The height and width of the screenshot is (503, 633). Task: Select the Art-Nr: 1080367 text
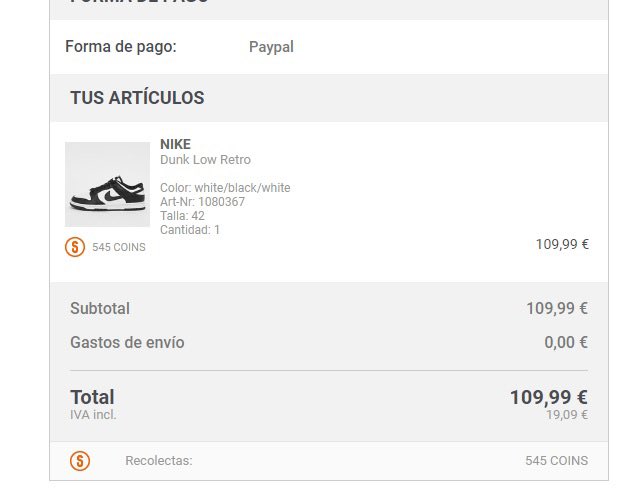(x=202, y=201)
